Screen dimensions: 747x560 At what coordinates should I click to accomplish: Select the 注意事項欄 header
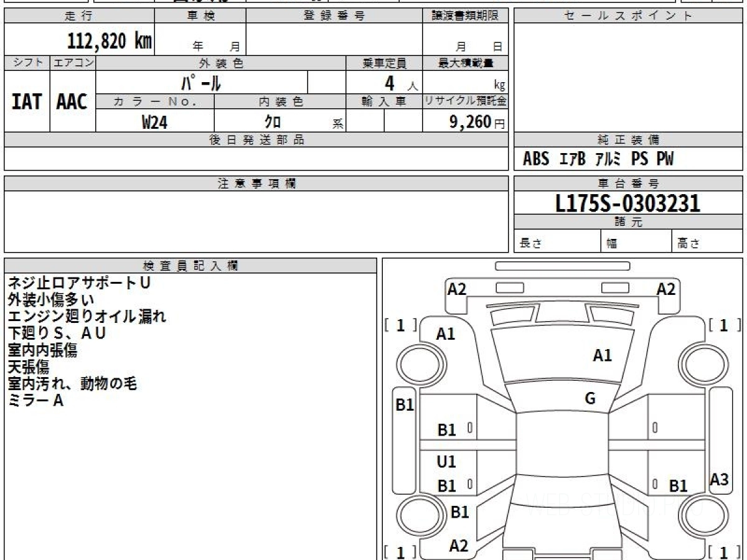tap(256, 184)
